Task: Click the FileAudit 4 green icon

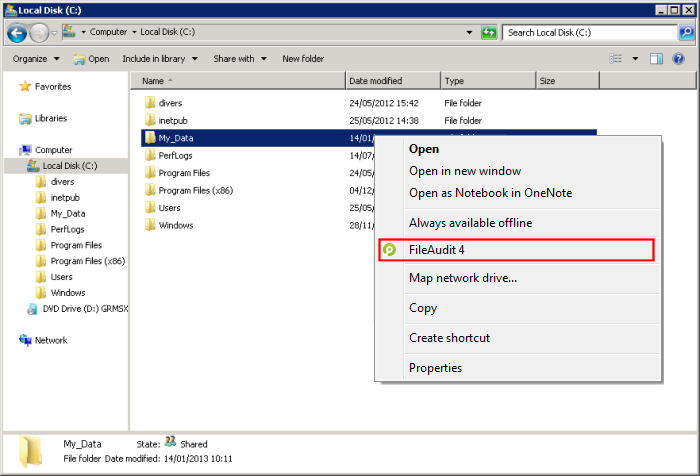Action: [x=390, y=250]
